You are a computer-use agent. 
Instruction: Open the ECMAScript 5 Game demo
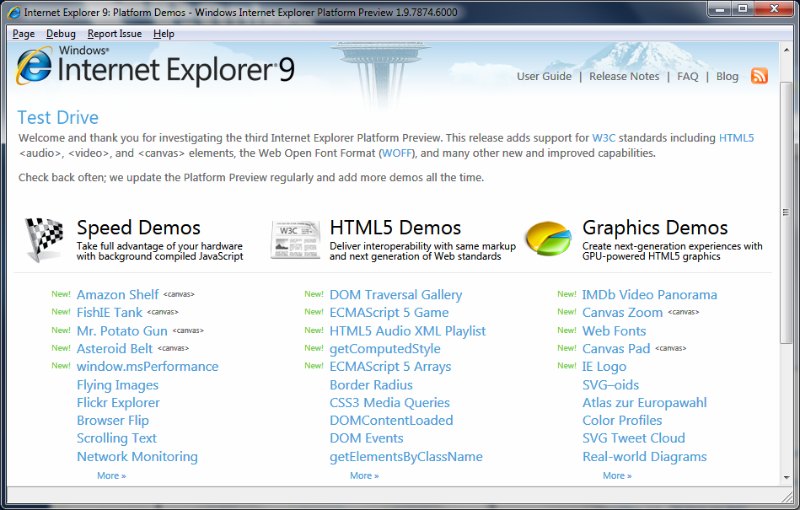[389, 313]
